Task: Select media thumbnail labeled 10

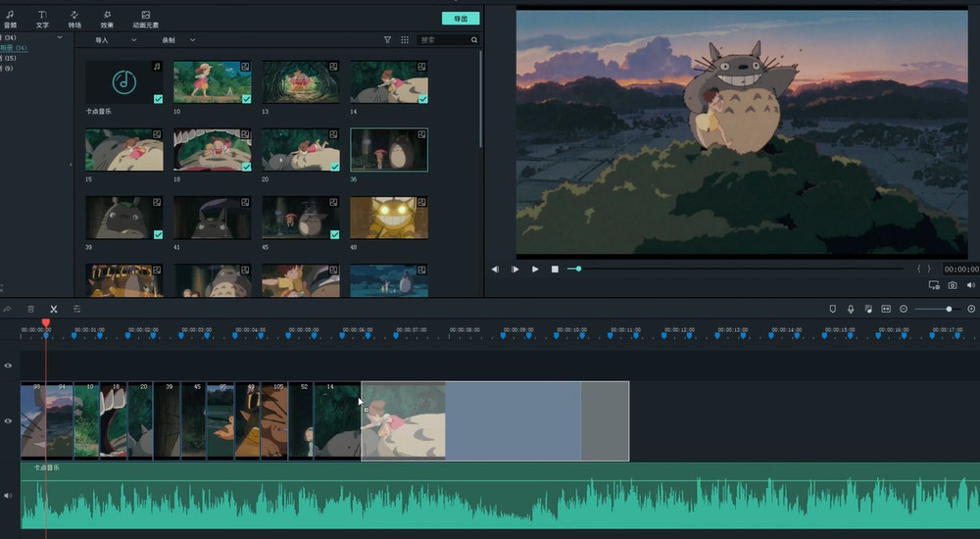Action: [x=213, y=82]
